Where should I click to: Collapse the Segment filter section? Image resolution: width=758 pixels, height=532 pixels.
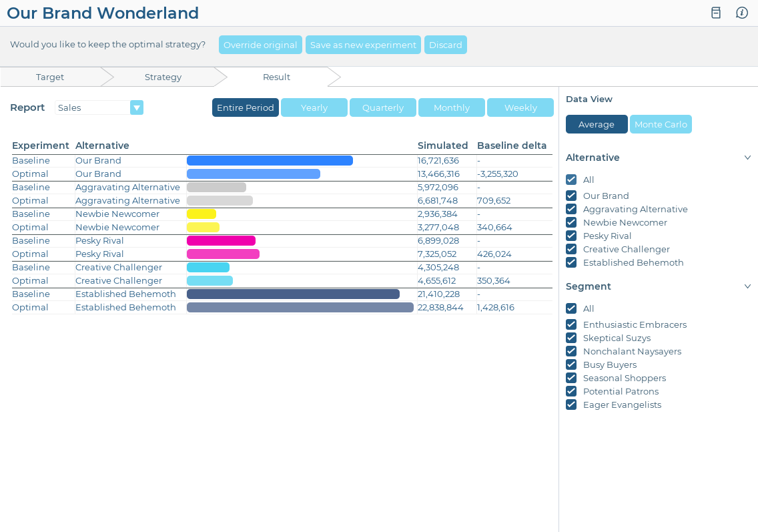[x=747, y=286]
